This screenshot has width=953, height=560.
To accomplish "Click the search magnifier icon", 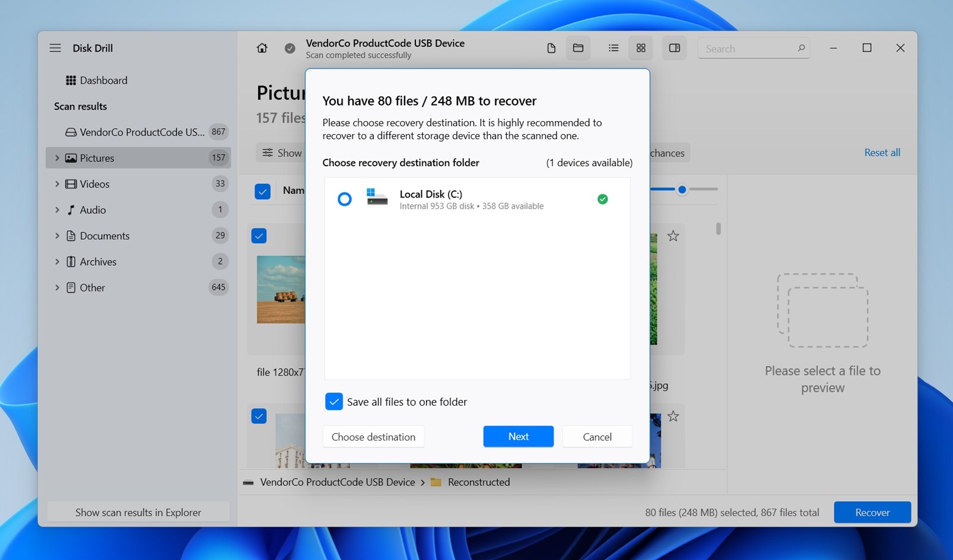I will [x=801, y=48].
